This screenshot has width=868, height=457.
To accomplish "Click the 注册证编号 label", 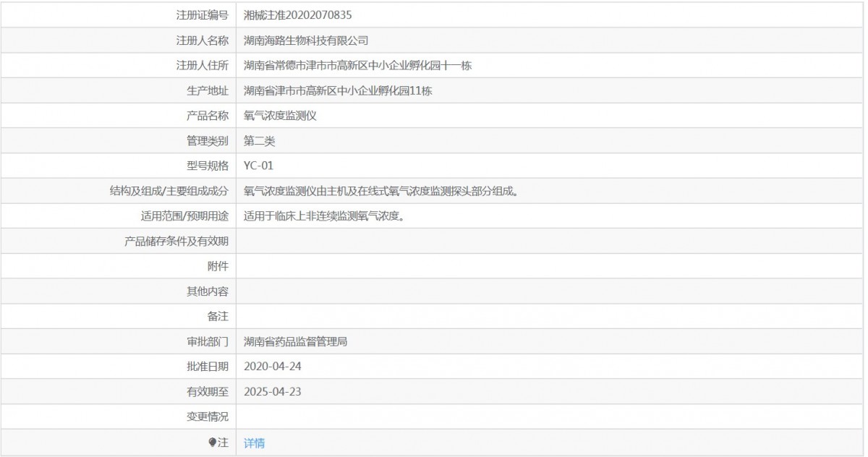I will point(202,14).
